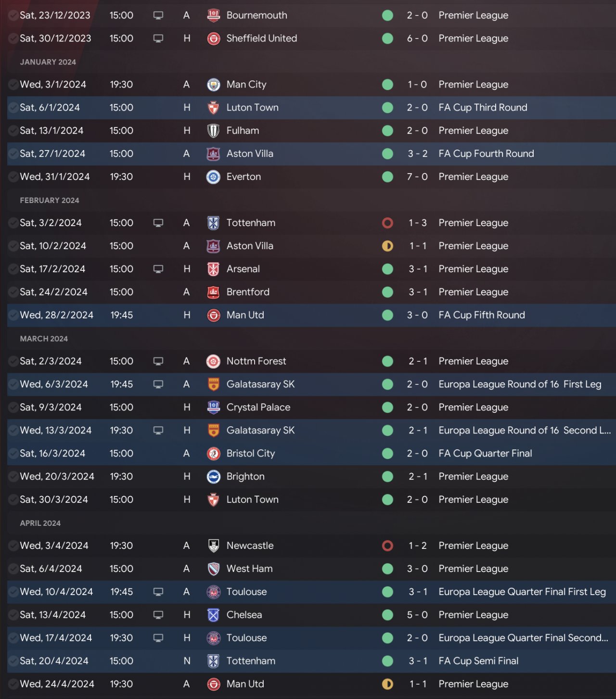Click the Everton club crest
The image size is (616, 699).
[213, 177]
